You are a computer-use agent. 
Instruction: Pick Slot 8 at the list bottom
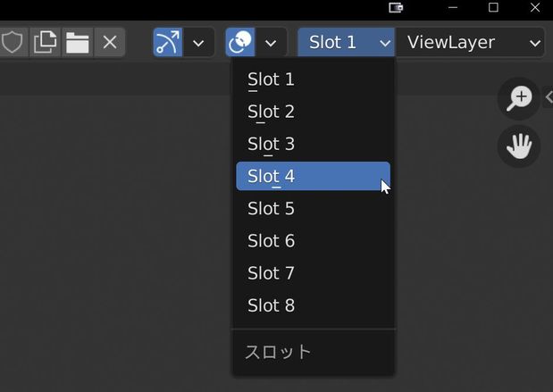(314, 305)
